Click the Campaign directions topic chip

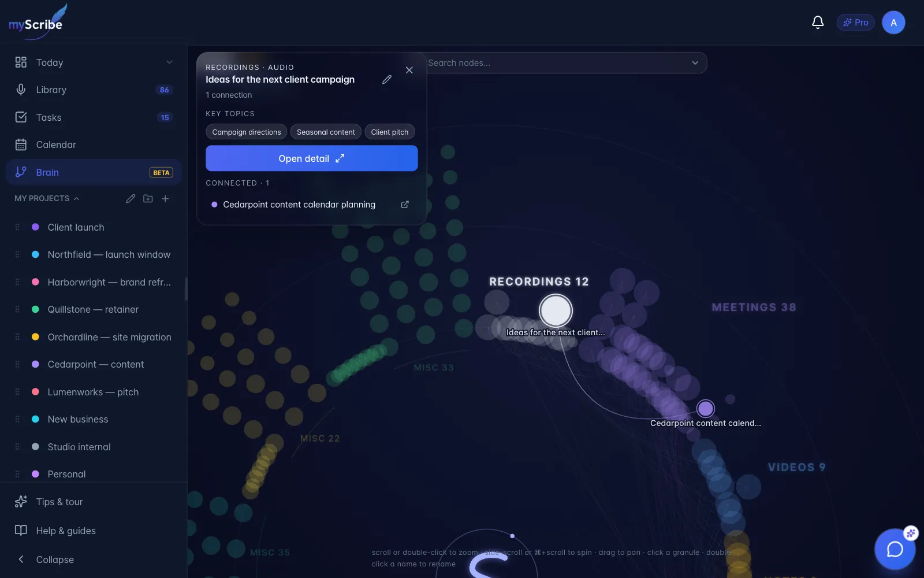click(247, 132)
